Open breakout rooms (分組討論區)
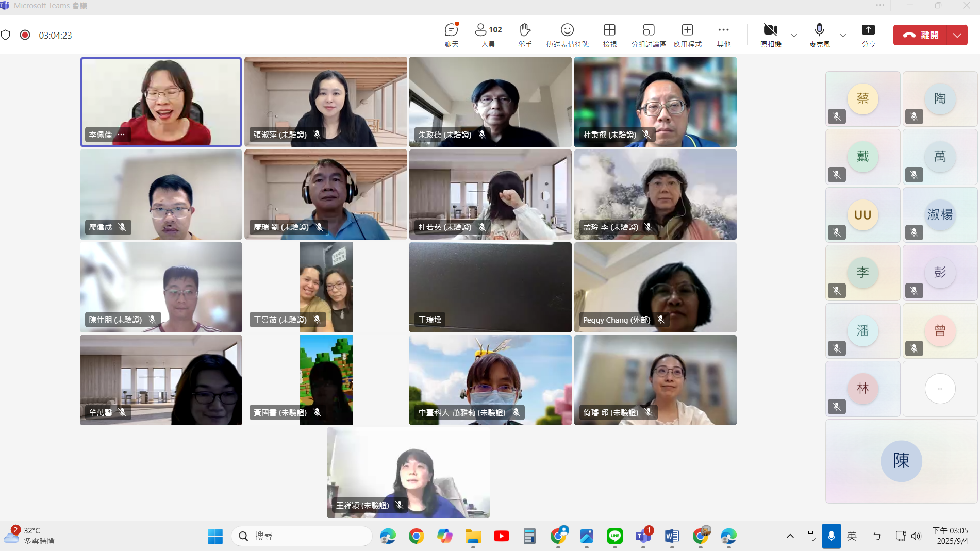This screenshot has height=551, width=980. click(x=648, y=35)
